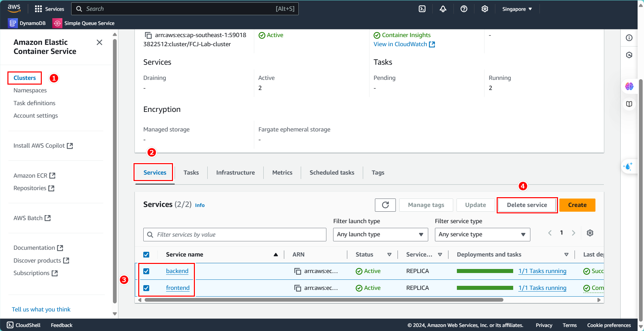Copy the backend service ARN
The height and width of the screenshot is (331, 644).
(298, 271)
